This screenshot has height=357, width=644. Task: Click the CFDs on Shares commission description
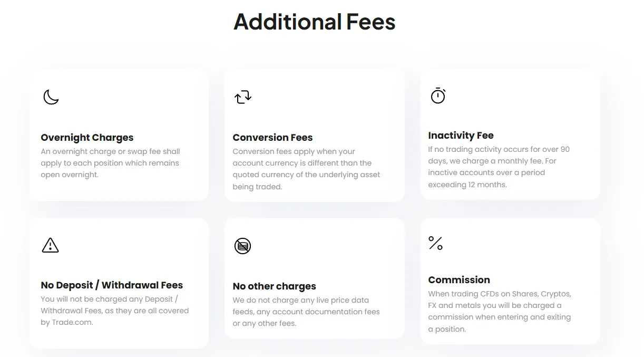500,311
